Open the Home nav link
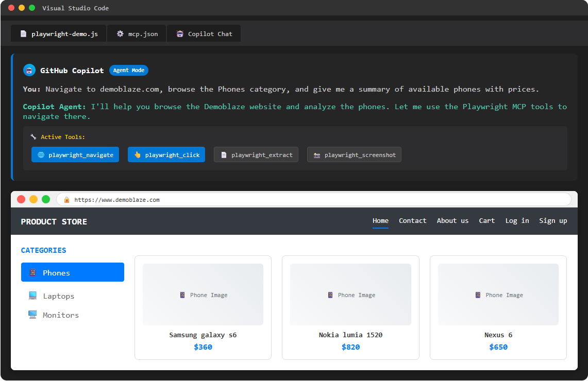 380,221
